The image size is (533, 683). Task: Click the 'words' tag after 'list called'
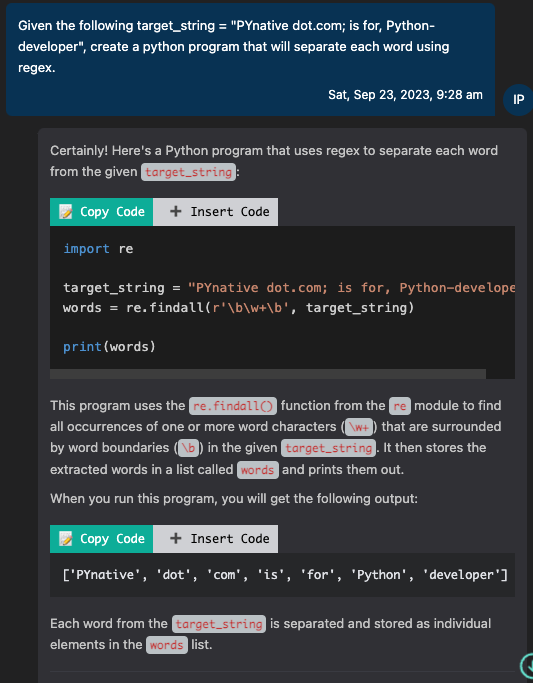258,470
